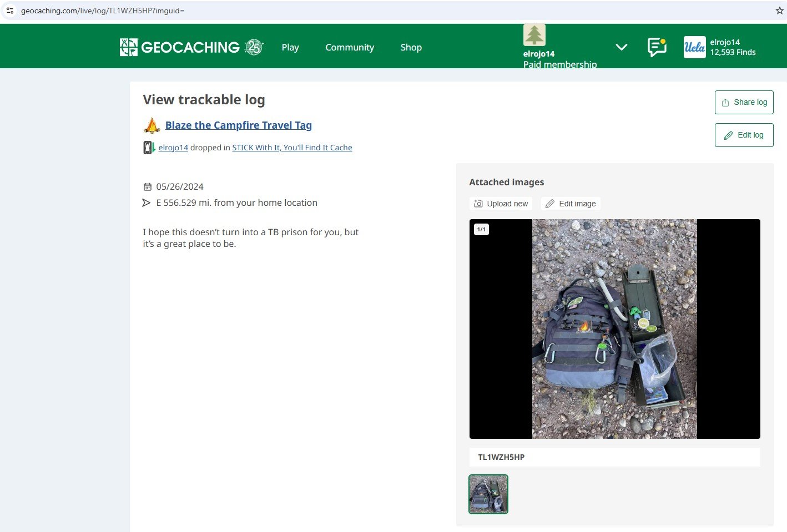The image size is (787, 532).
Task: Click the Geocaching logo icon
Action: (x=128, y=47)
